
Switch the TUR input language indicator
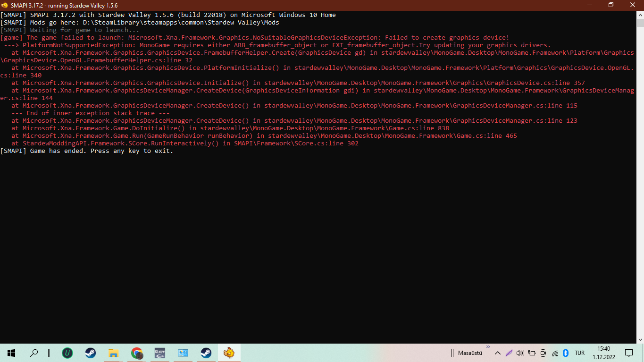tap(579, 353)
